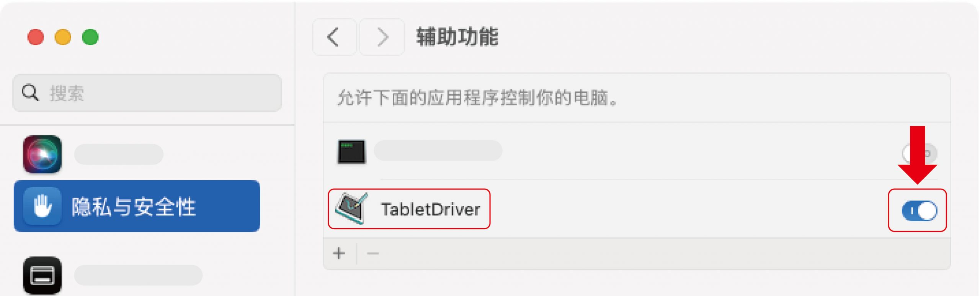This screenshot has width=980, height=296.
Task: Focus the 搜索 search field
Action: click(147, 93)
